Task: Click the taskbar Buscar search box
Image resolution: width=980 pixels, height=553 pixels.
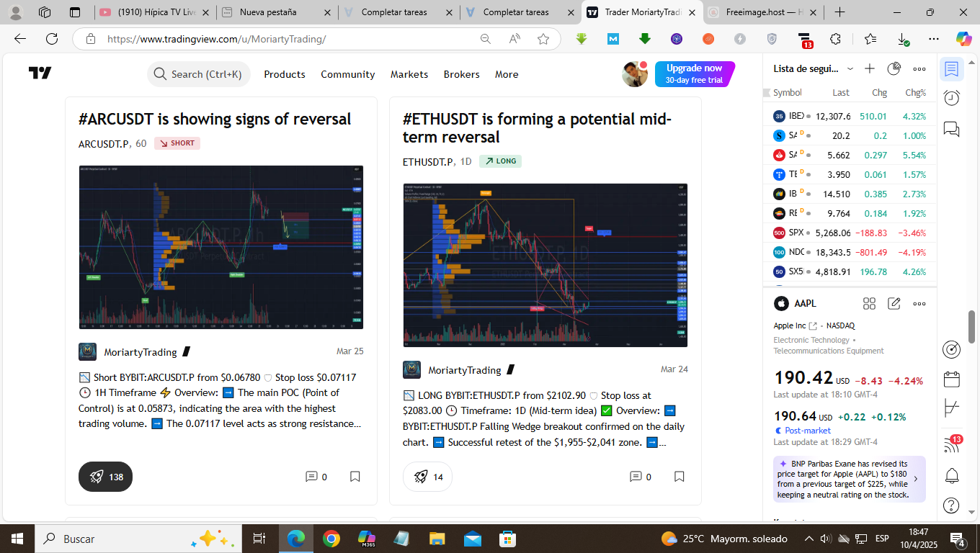Action: pyautogui.click(x=137, y=538)
